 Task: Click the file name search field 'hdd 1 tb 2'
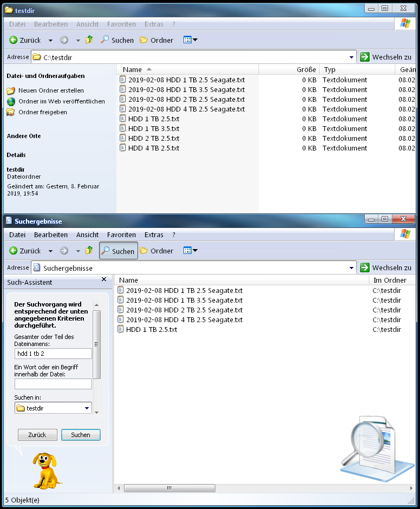tap(53, 354)
